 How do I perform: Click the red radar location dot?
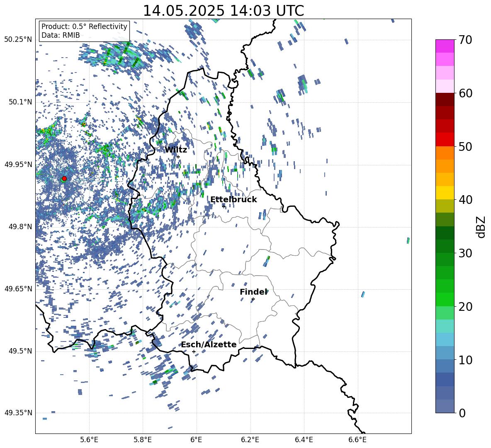click(64, 179)
